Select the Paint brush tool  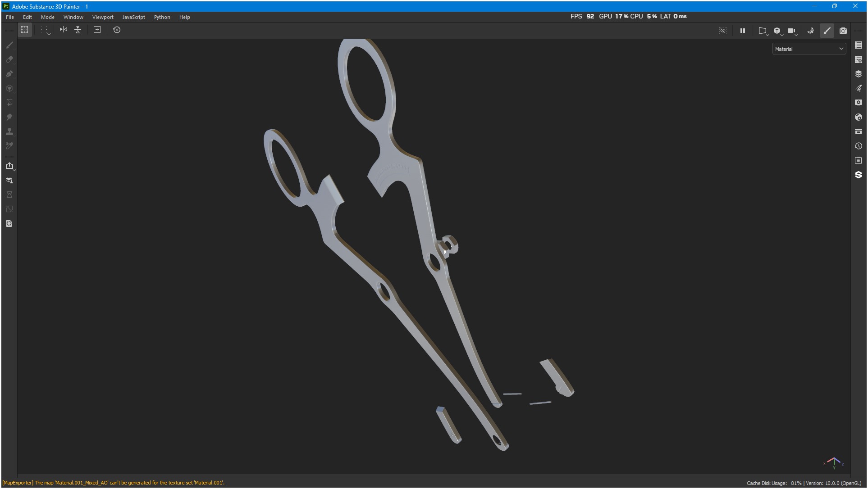pos(9,45)
